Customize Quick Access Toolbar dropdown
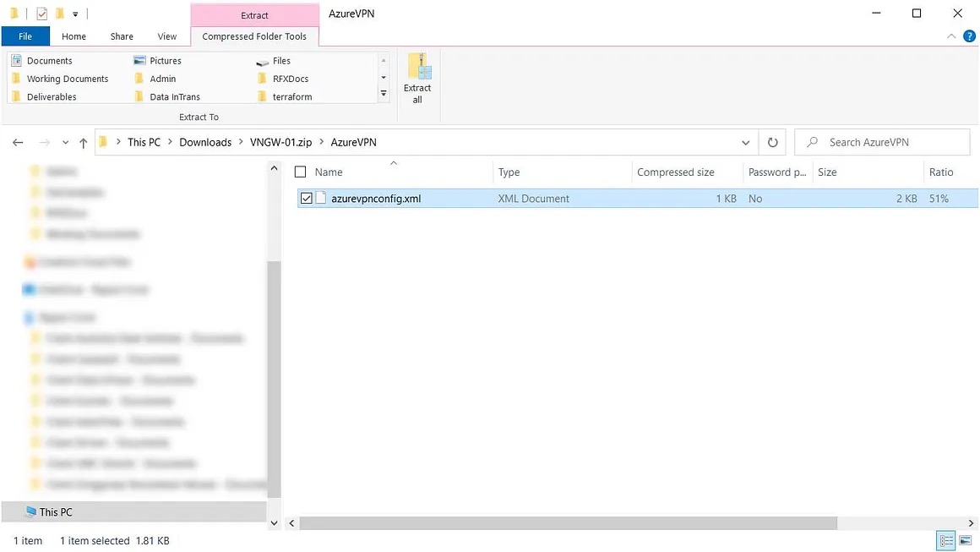The width and height of the screenshot is (980, 552). [75, 14]
